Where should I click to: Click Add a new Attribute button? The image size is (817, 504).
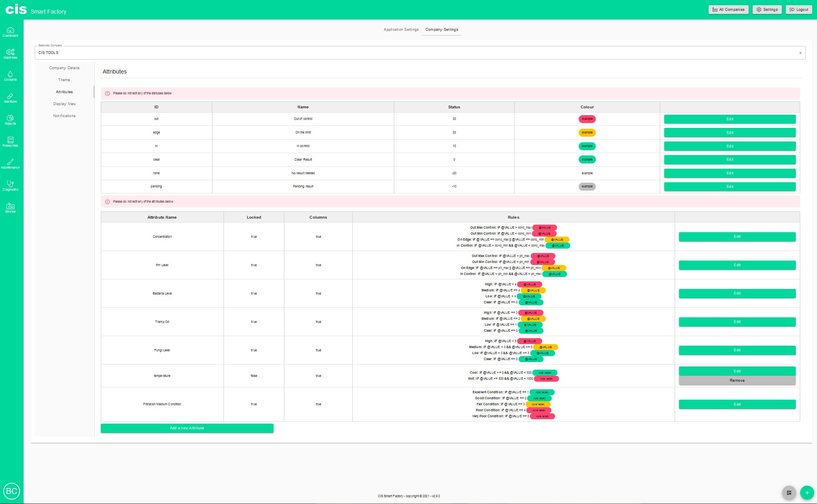click(187, 428)
